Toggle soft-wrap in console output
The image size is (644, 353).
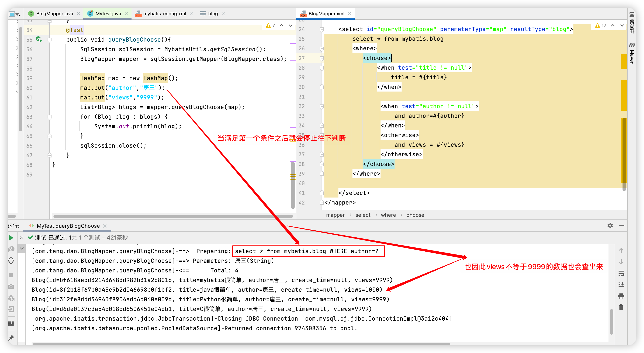(x=621, y=273)
